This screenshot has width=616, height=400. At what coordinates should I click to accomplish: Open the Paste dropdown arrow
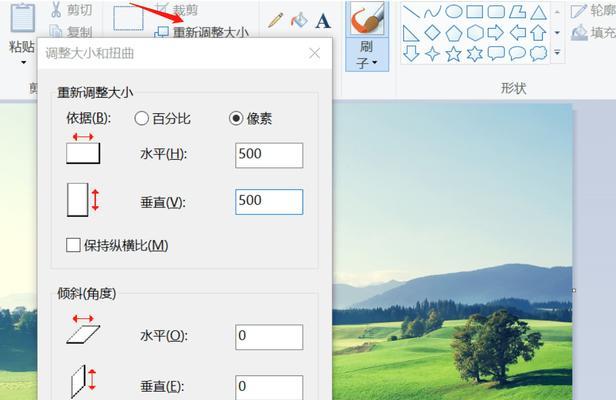pyautogui.click(x=24, y=62)
